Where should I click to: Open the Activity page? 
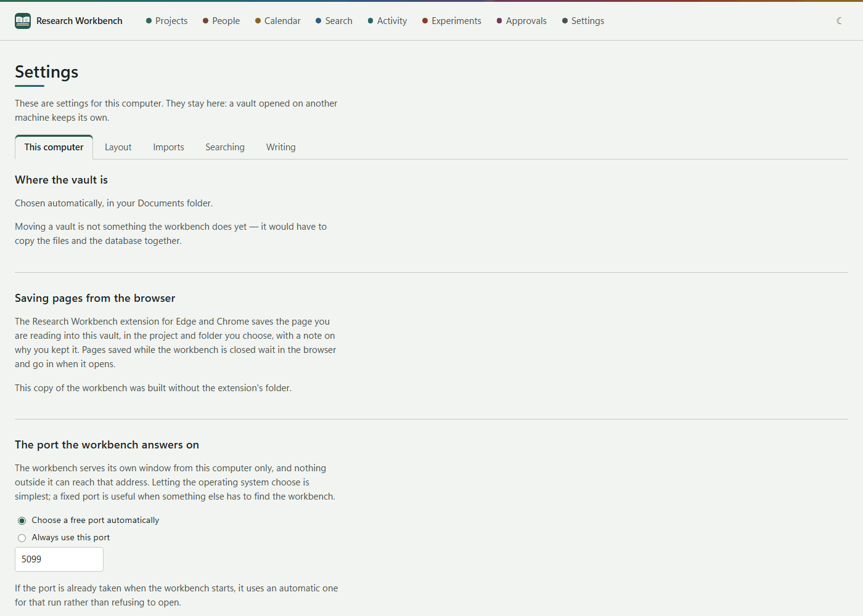(387, 21)
